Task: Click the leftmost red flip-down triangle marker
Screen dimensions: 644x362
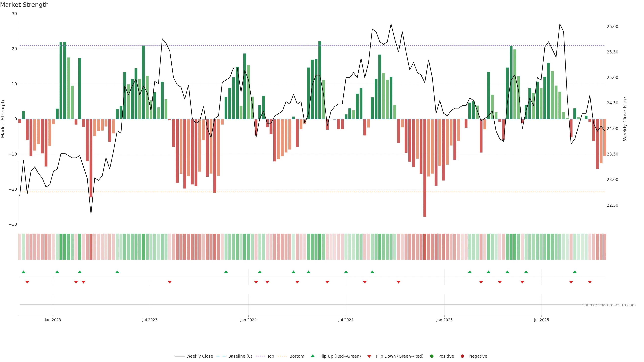Action: tap(27, 282)
